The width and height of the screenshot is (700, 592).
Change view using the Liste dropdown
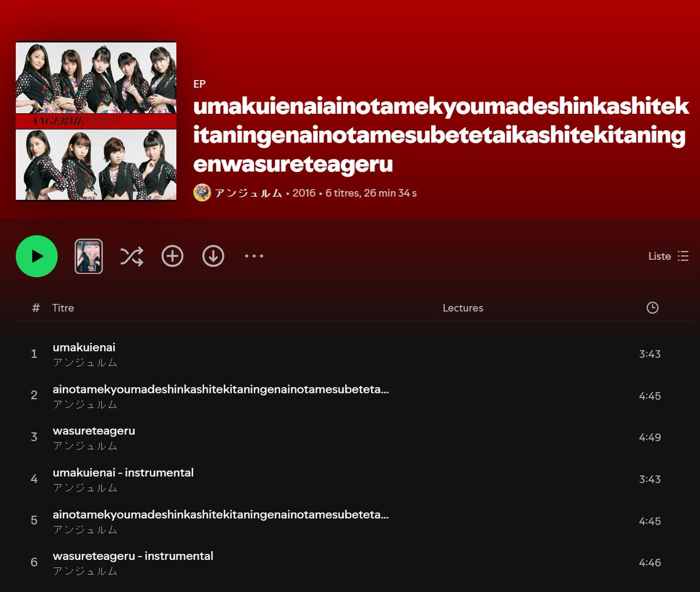point(668,256)
